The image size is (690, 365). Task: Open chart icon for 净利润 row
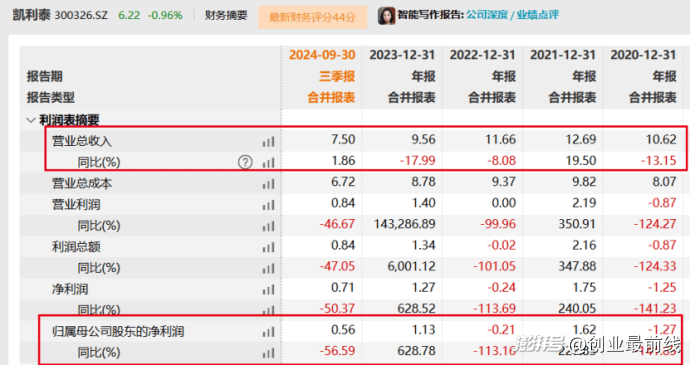tap(268, 289)
